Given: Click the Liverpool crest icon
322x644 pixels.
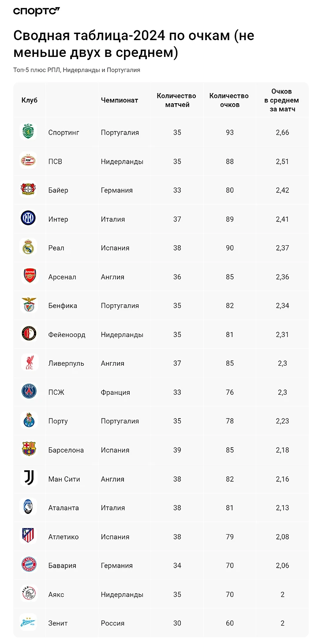Looking at the screenshot, I should (x=29, y=363).
